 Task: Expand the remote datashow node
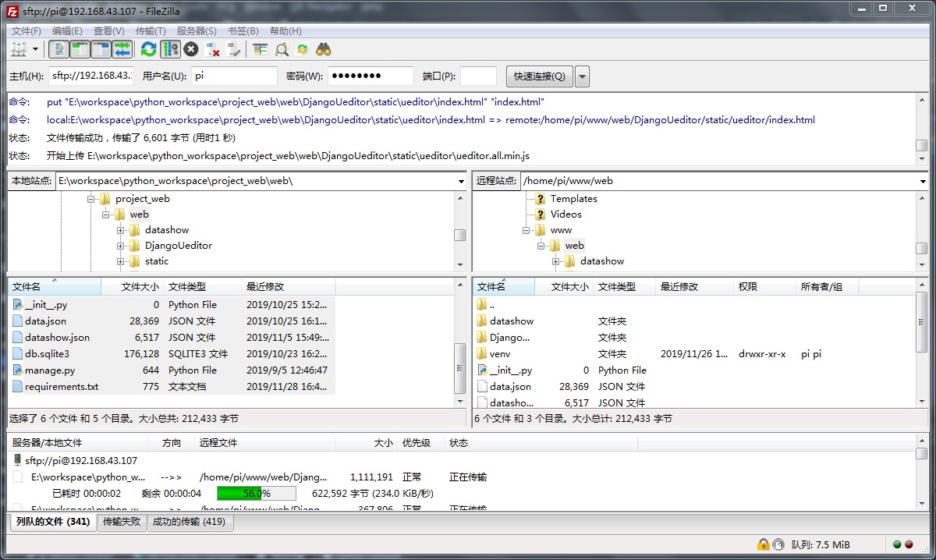click(556, 261)
